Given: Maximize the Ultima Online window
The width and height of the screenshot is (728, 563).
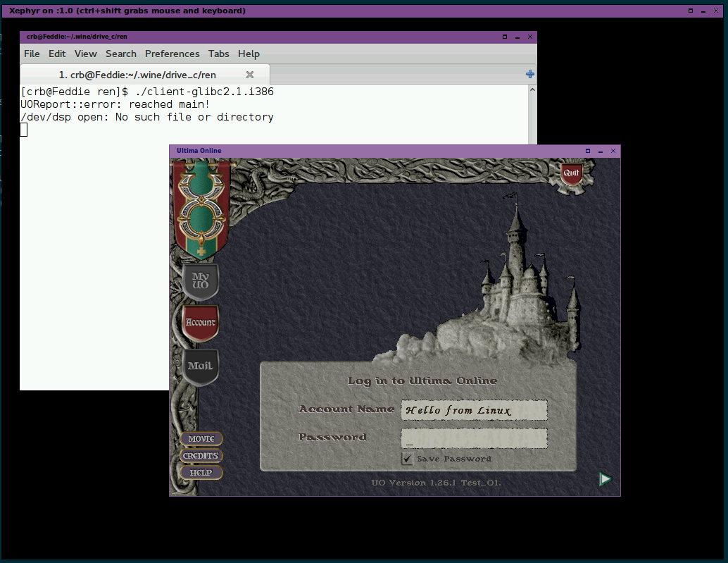Looking at the screenshot, I should (x=588, y=151).
